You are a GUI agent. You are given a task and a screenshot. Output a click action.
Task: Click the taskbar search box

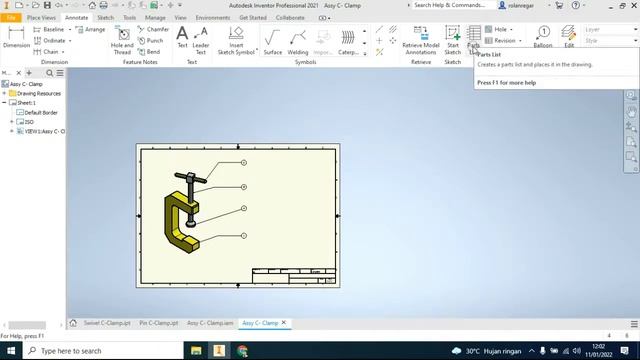(103, 351)
